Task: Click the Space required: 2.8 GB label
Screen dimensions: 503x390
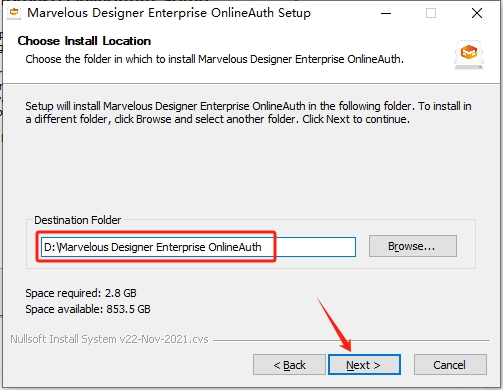Action: point(81,293)
